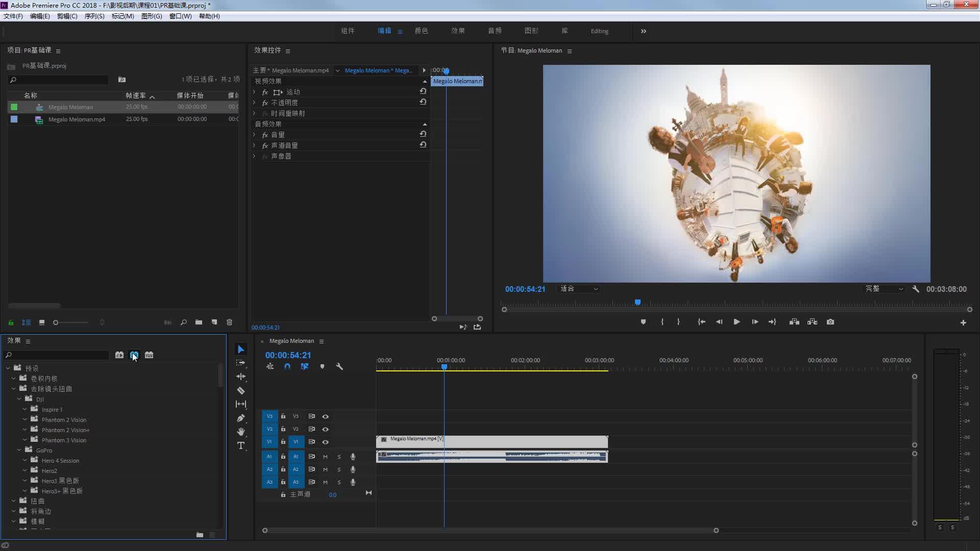Viewport: 980px width, 551px height.
Task: Mute audio track A1
Action: click(325, 457)
